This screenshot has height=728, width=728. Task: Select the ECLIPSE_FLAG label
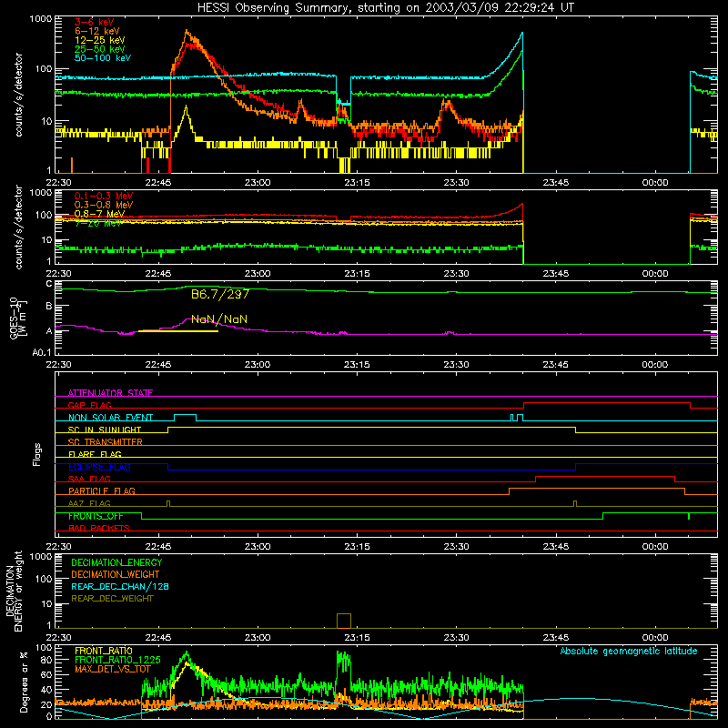coord(99,467)
